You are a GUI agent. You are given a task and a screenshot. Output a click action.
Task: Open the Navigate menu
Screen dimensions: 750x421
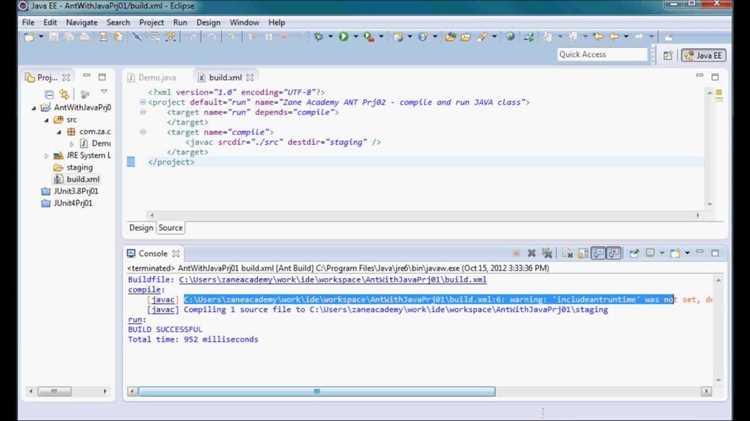82,22
